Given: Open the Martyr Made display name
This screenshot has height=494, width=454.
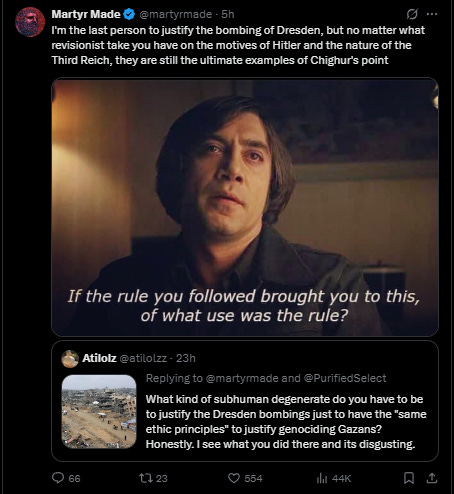Looking at the screenshot, I should pyautogui.click(x=86, y=14).
